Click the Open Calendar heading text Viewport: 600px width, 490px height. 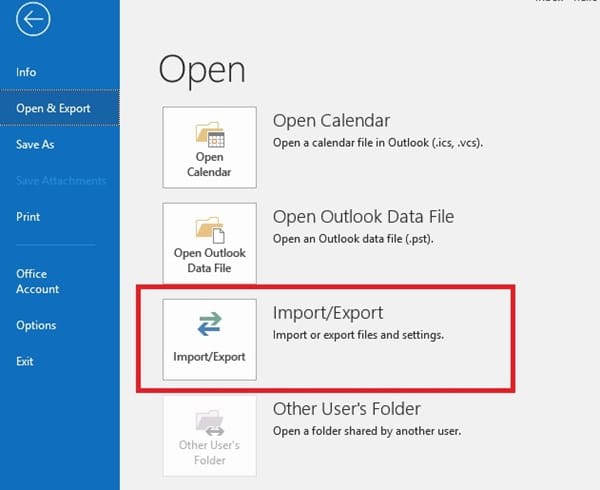[x=331, y=120]
